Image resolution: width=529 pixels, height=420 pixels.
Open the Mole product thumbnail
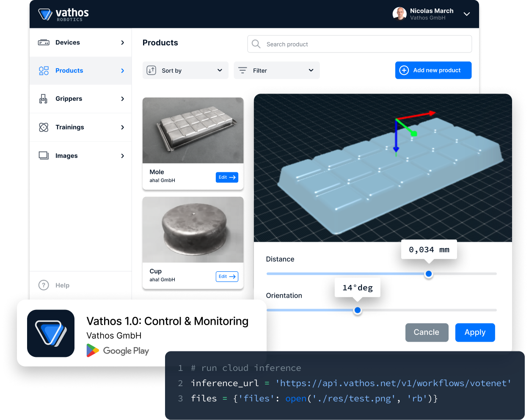tap(193, 130)
